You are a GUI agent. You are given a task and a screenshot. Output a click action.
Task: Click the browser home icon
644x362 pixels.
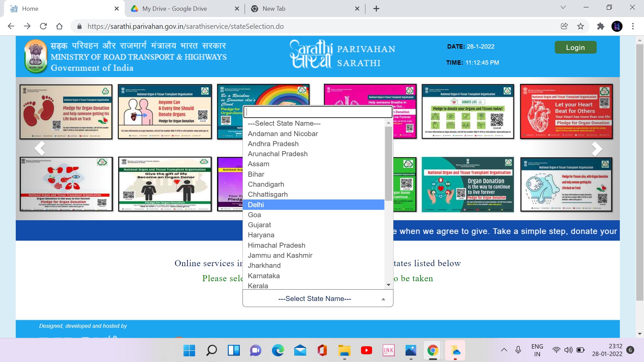coord(59,26)
